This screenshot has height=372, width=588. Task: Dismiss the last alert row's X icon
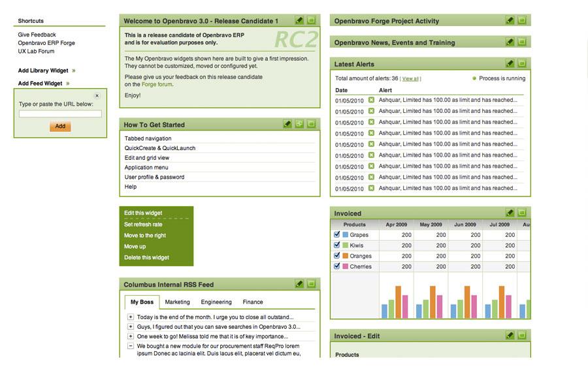click(x=371, y=188)
